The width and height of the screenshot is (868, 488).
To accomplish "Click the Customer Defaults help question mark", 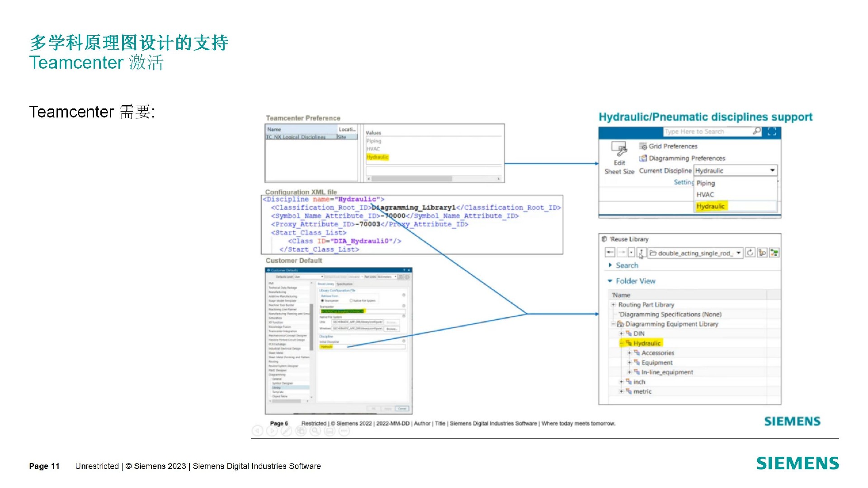I will pyautogui.click(x=404, y=270).
